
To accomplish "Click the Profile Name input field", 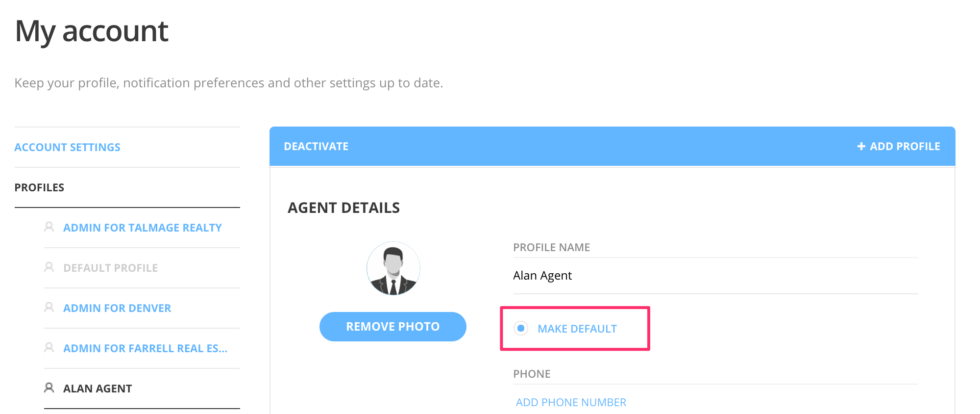I will tap(715, 276).
